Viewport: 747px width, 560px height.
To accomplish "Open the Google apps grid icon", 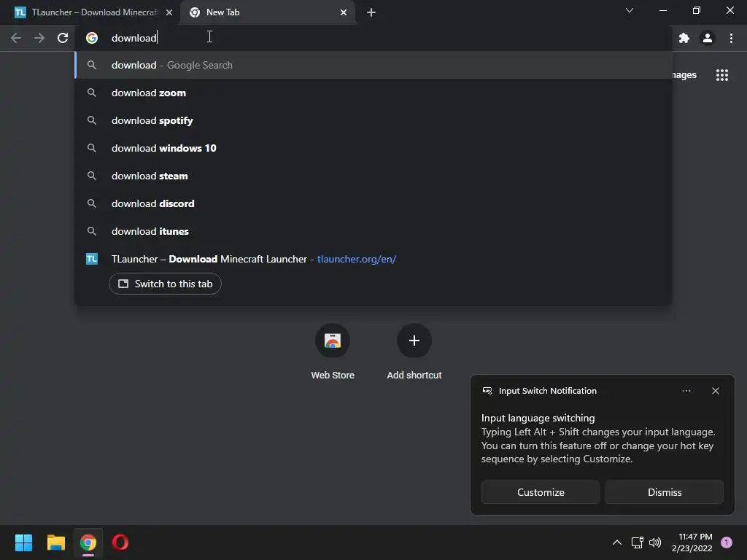I will pos(722,75).
